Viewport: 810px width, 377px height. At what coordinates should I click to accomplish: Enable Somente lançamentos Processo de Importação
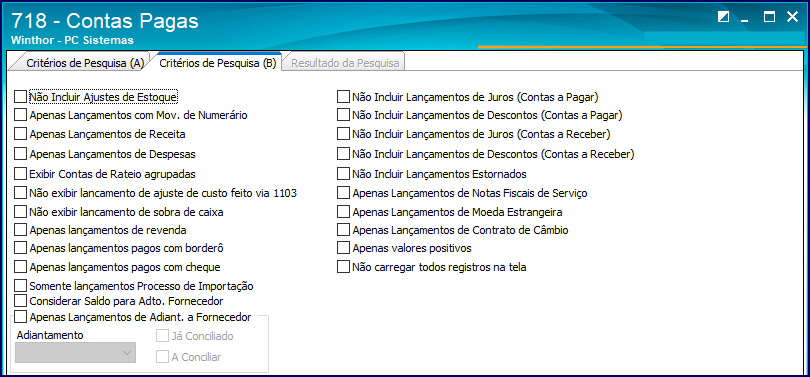pyautogui.click(x=20, y=286)
